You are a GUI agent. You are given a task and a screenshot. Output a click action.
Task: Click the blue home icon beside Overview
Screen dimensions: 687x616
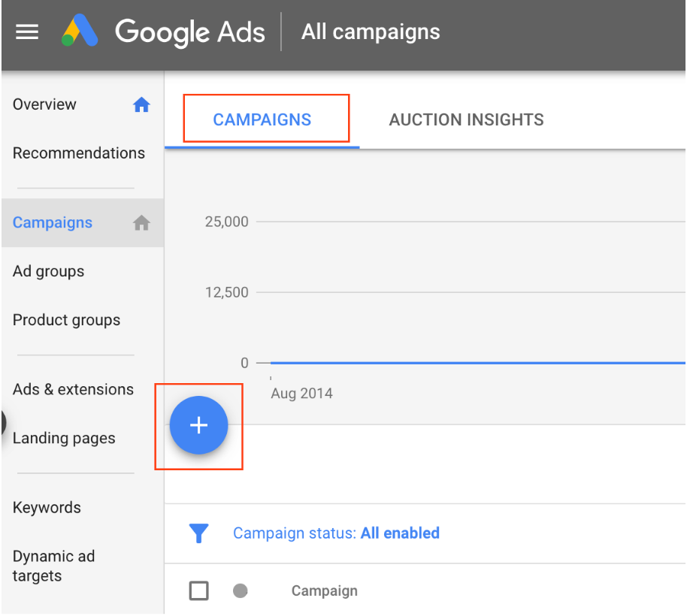tap(141, 104)
